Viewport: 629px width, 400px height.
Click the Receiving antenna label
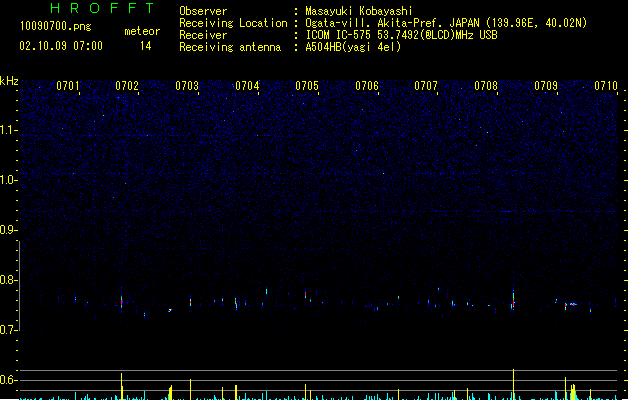(x=230, y=47)
